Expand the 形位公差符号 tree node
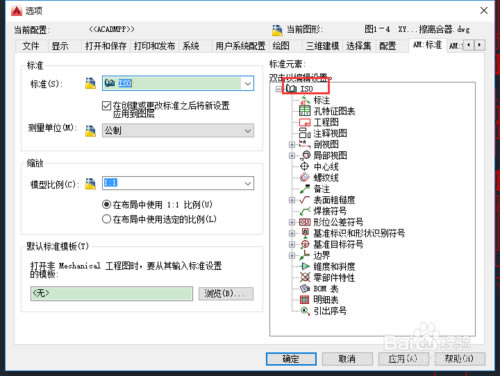 tap(292, 222)
